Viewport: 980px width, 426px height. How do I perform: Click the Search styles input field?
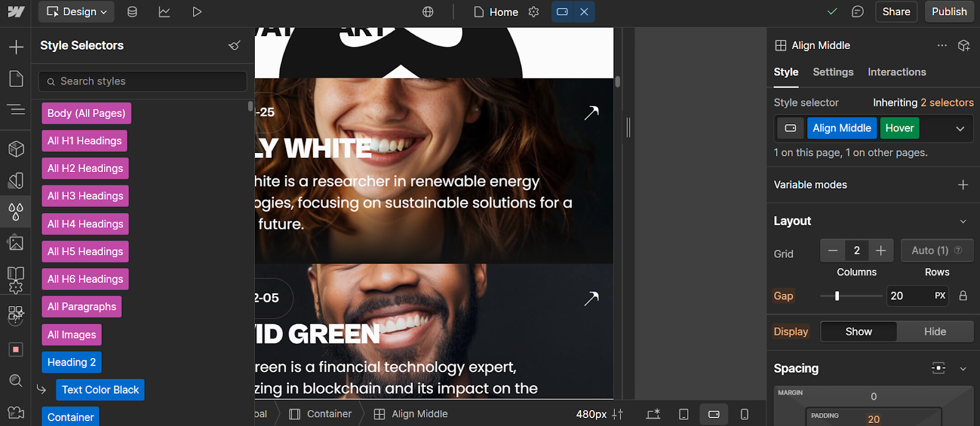pos(143,81)
